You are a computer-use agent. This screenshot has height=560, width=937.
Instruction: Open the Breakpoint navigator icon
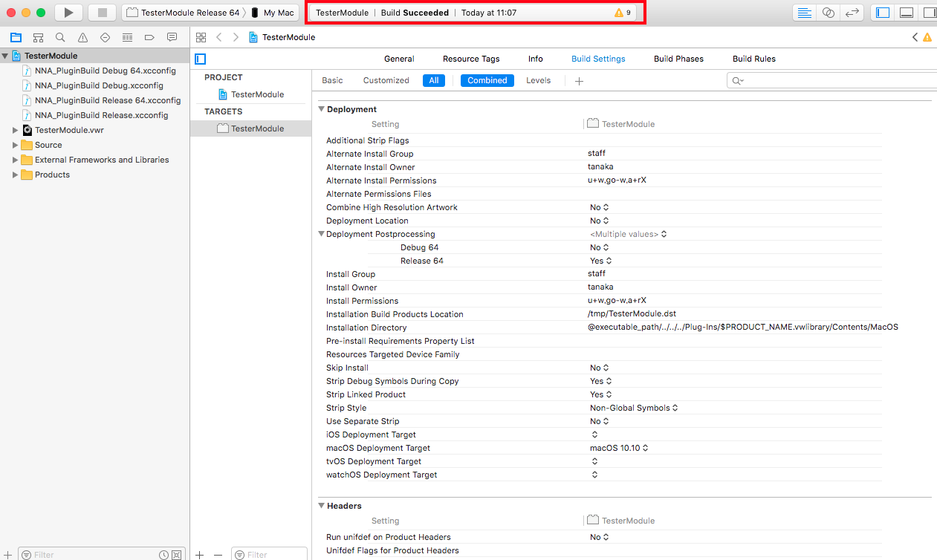pos(149,37)
